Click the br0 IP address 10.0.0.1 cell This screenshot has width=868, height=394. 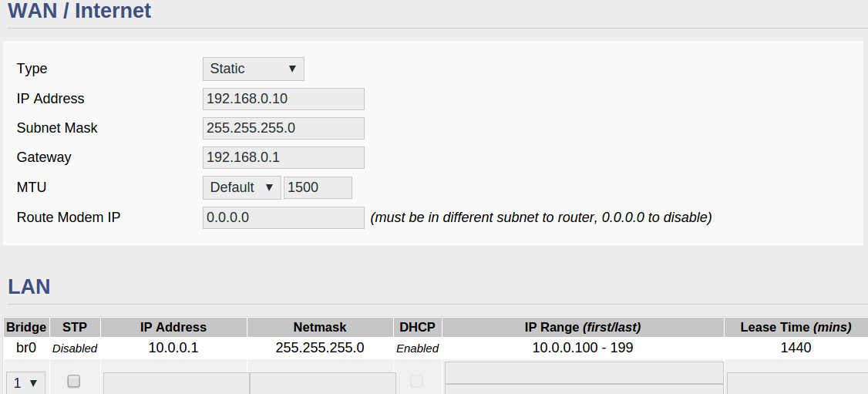[173, 348]
